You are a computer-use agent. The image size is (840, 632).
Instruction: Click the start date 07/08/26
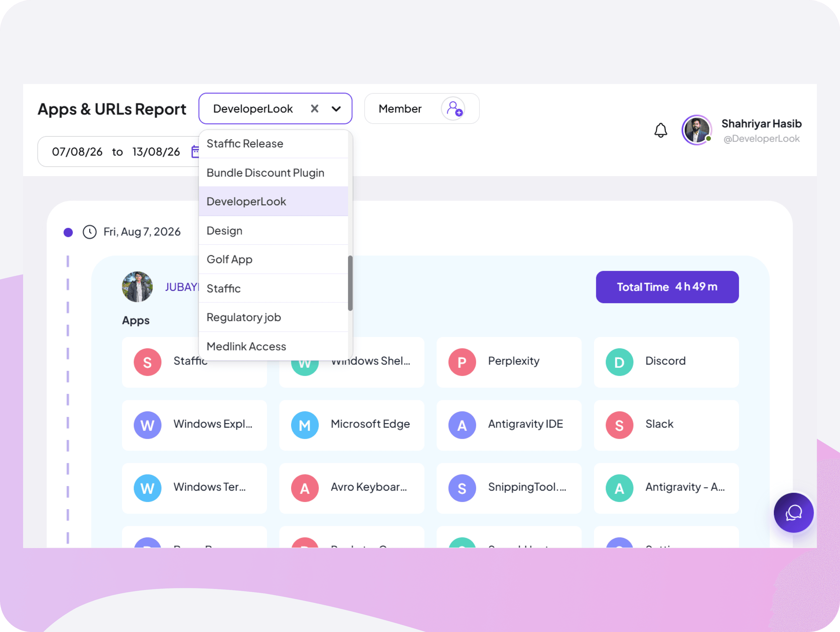(x=77, y=151)
